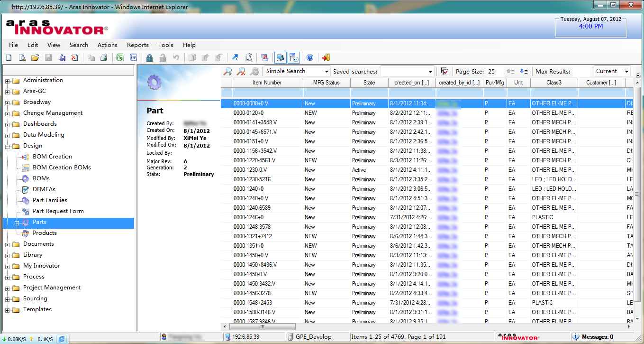Open Help via blue question mark icon
This screenshot has height=344, width=644.
(310, 58)
